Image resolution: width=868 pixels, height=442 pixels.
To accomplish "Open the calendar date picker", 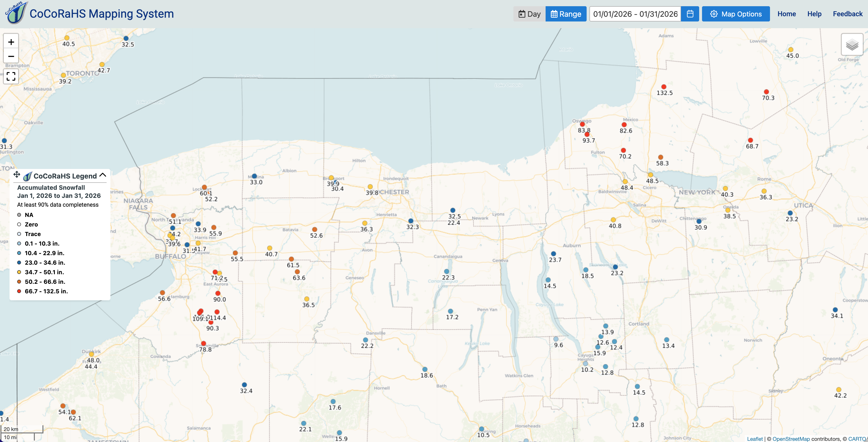I will tap(690, 14).
